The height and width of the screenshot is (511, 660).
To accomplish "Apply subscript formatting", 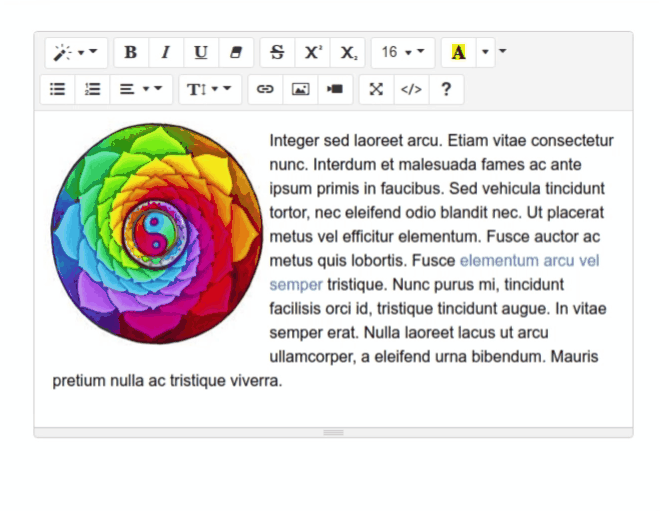I will coord(347,52).
